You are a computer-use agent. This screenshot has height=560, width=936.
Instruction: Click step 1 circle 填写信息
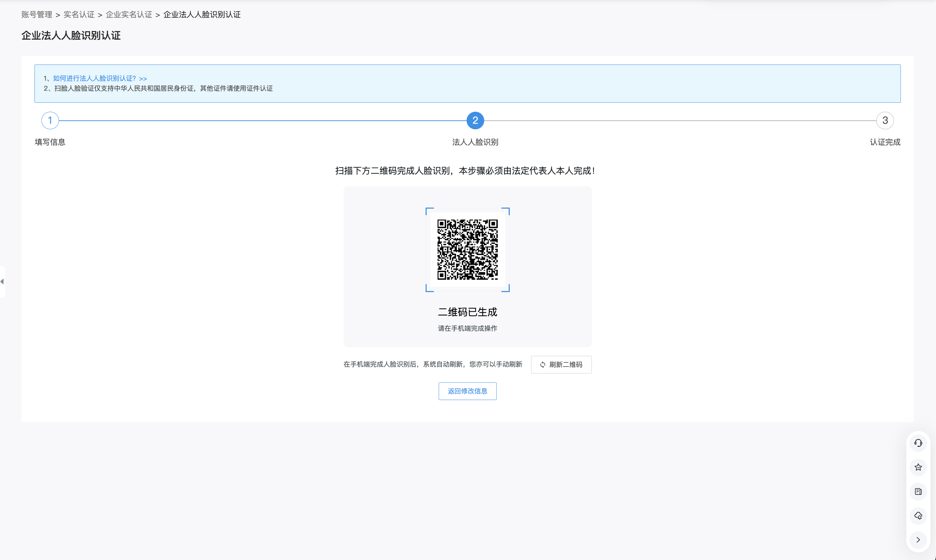pos(50,120)
